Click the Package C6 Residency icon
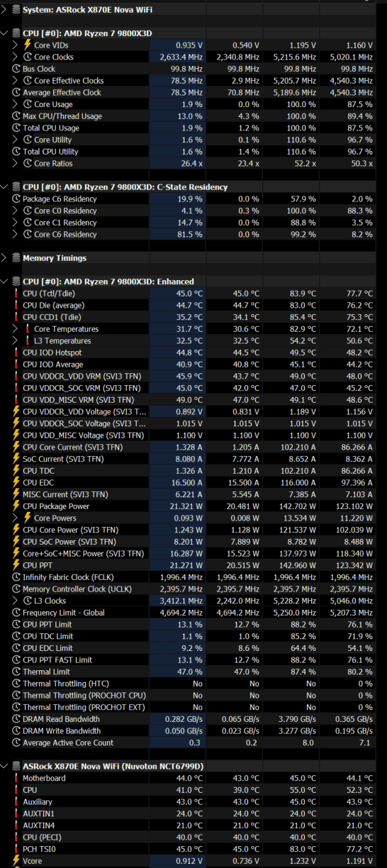 16,199
